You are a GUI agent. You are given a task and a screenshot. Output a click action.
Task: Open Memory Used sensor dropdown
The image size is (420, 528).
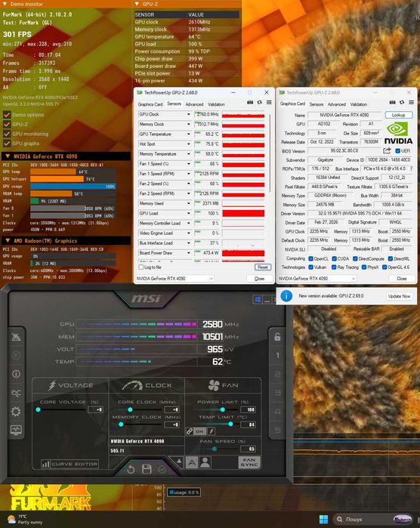[189, 203]
